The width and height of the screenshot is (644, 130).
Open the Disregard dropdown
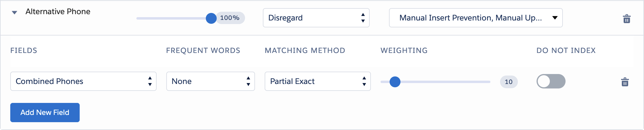[x=316, y=18]
